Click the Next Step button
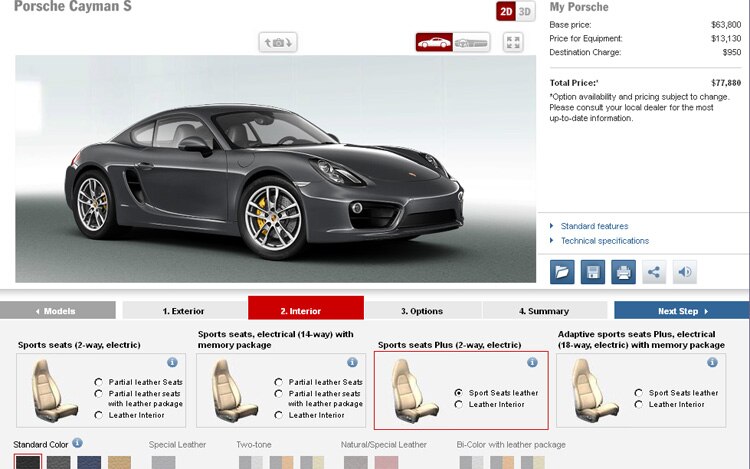This screenshot has height=469, width=750. pyautogui.click(x=682, y=311)
